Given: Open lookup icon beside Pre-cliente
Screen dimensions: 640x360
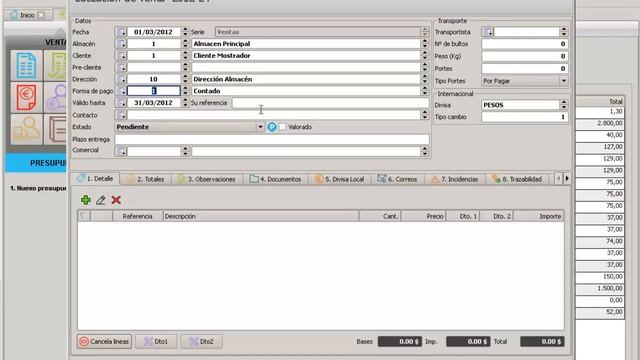Looking at the screenshot, I should 121,67.
